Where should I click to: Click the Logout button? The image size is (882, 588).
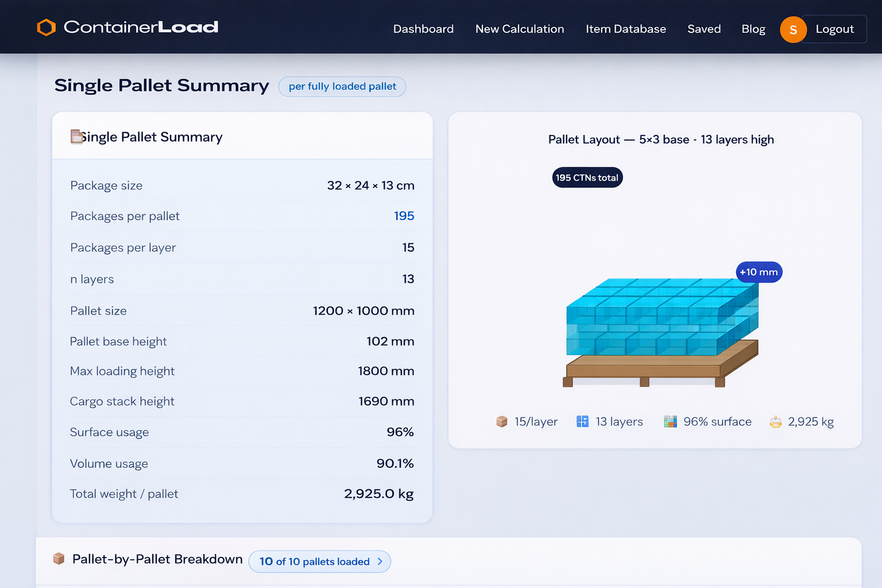pyautogui.click(x=834, y=29)
